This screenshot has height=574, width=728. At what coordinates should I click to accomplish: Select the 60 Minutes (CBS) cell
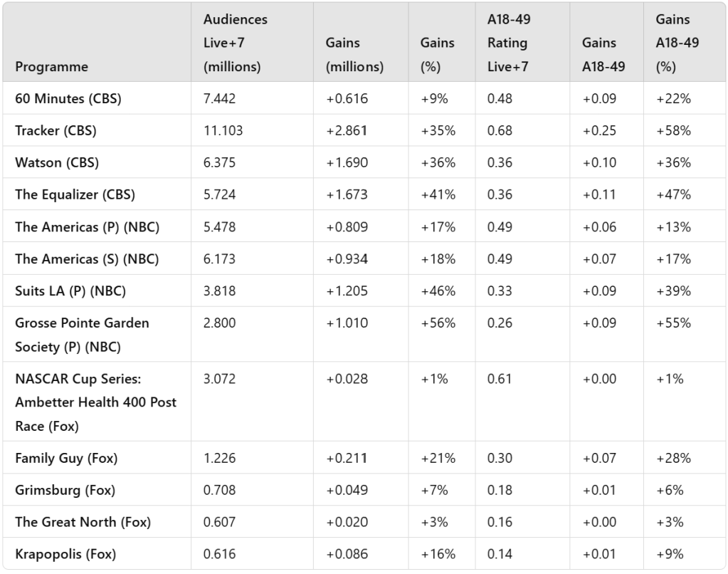68,99
